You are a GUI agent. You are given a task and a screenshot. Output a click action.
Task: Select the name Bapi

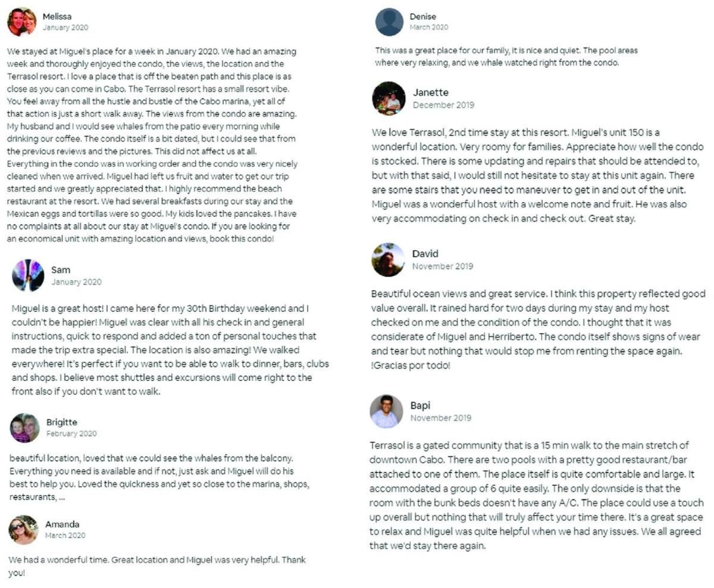tap(420, 406)
